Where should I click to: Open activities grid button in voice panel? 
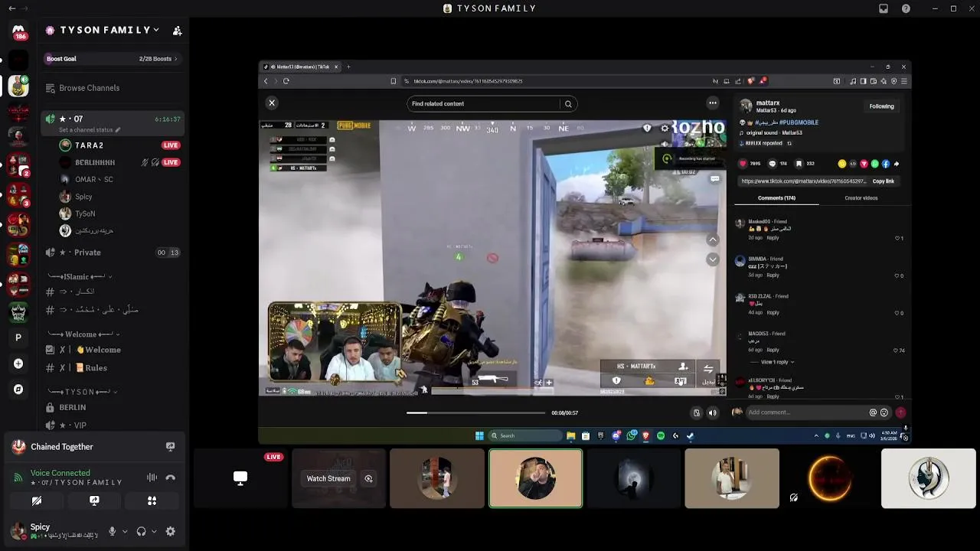click(x=152, y=500)
